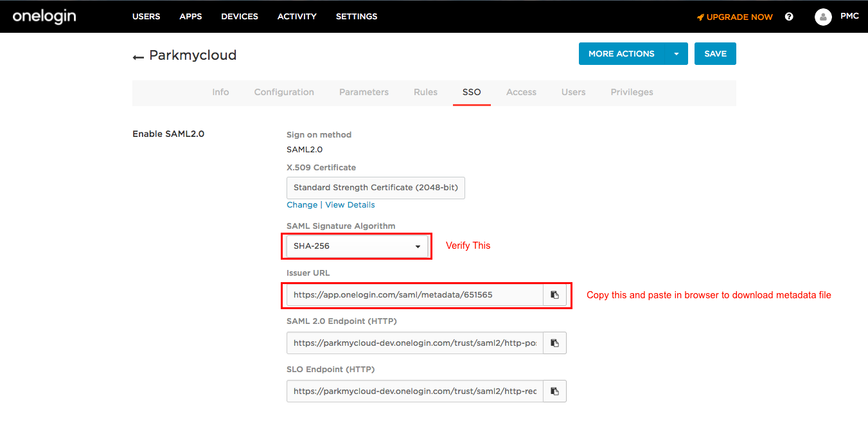Switch to the Users tab

(573, 92)
